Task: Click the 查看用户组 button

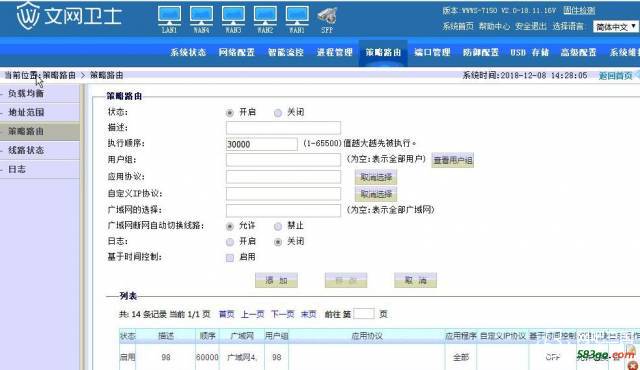Action: point(453,160)
